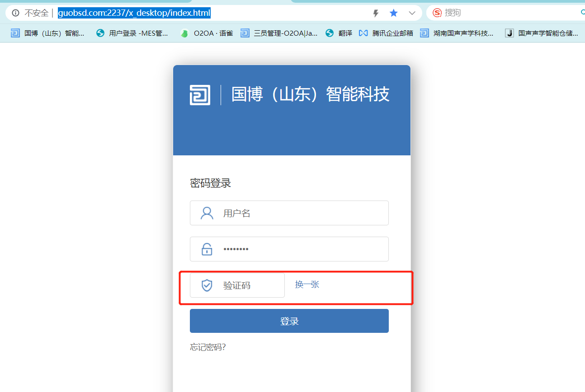Image resolution: width=585 pixels, height=392 pixels.
Task: Open the O2OA · 语雀 bookmark
Action: click(206, 33)
